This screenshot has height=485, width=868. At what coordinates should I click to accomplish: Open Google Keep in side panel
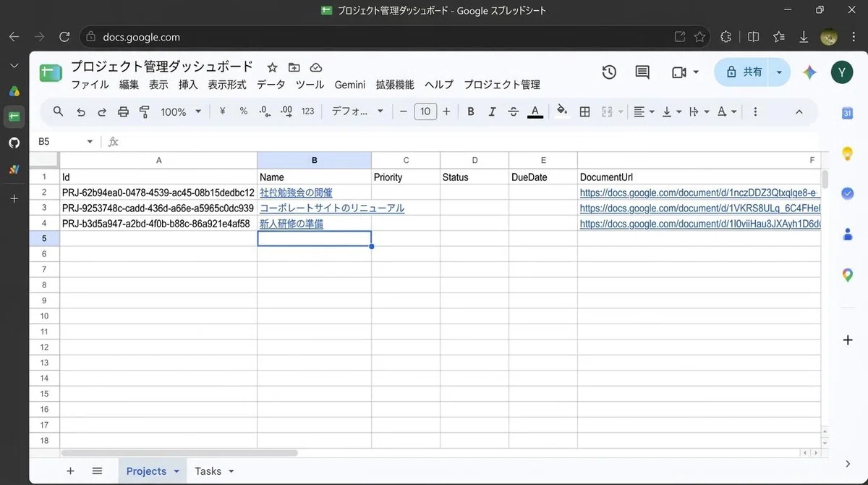coord(848,153)
